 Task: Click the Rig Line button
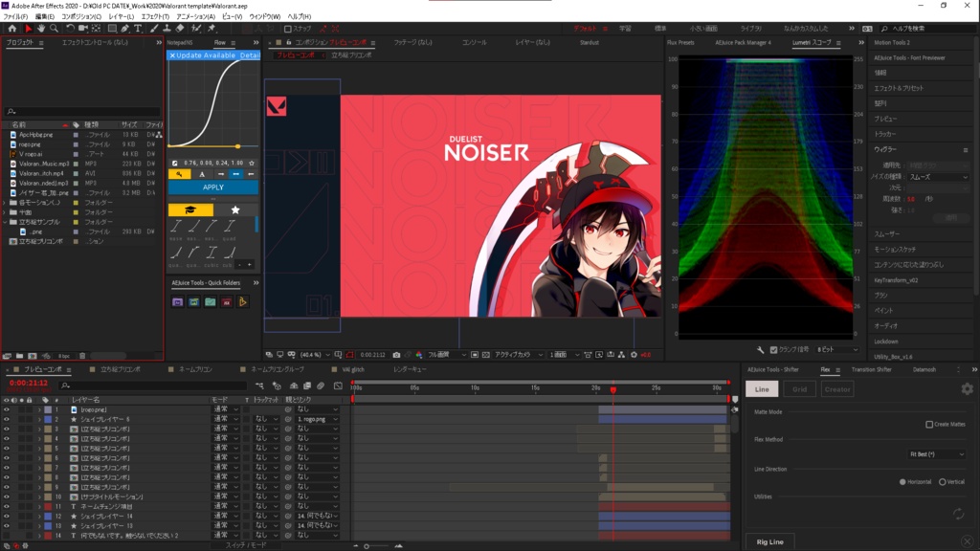click(x=770, y=541)
